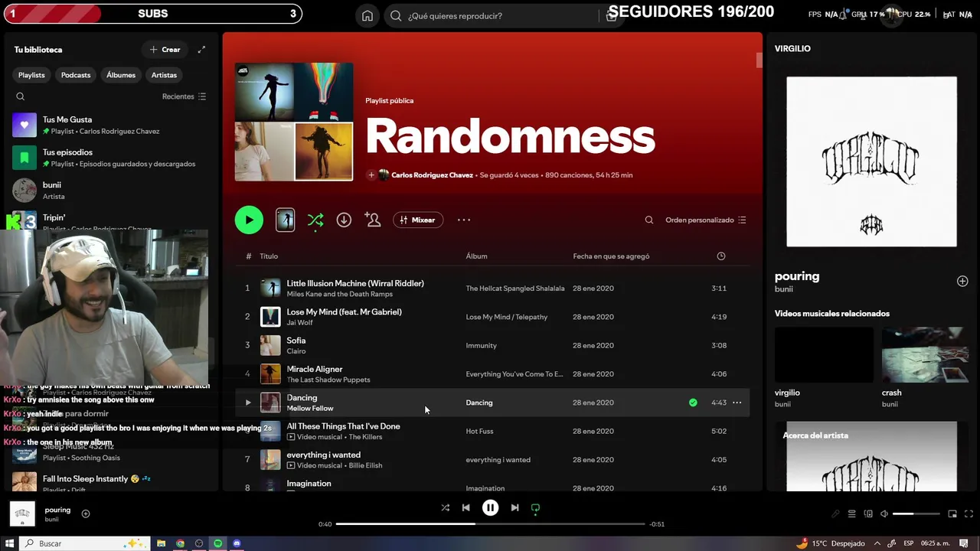Filter library by Artistas chip
This screenshot has height=551, width=980.
point(164,75)
